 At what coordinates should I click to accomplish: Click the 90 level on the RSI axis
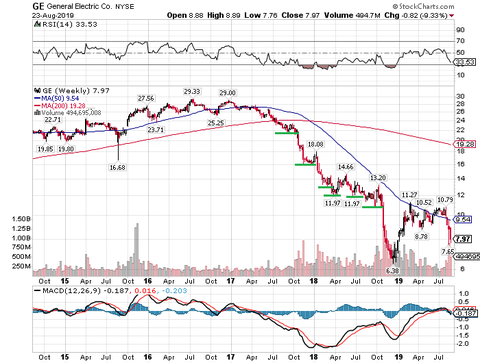[460, 30]
